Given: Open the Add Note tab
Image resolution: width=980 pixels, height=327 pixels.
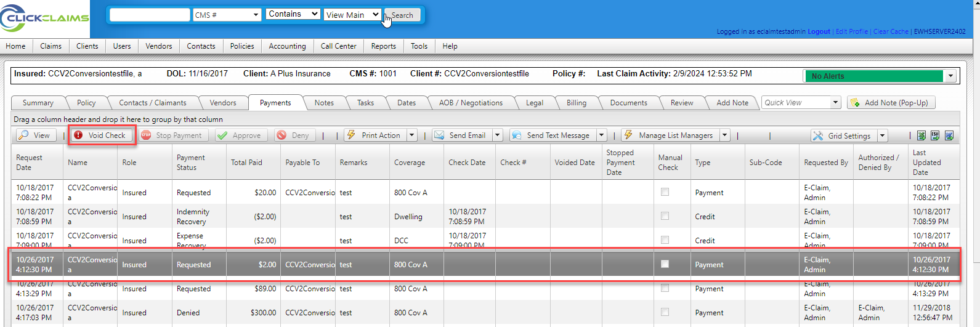Looking at the screenshot, I should (732, 103).
